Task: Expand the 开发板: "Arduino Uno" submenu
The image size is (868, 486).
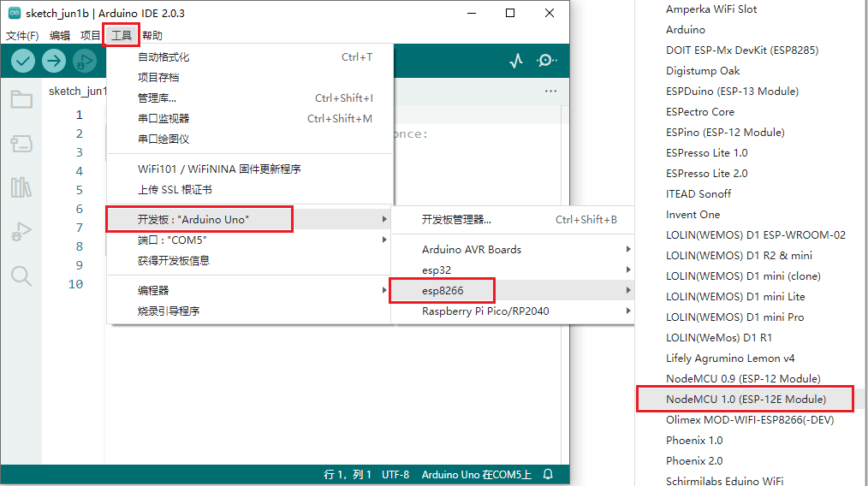Action: pyautogui.click(x=249, y=219)
